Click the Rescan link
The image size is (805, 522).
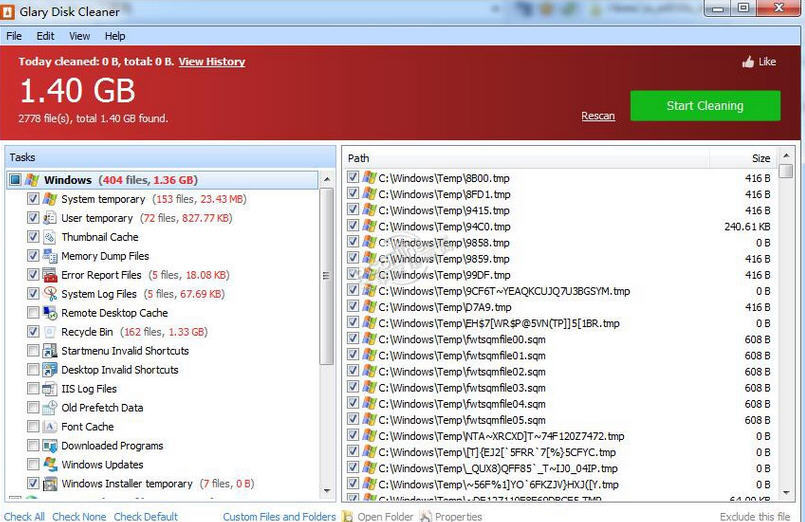598,116
